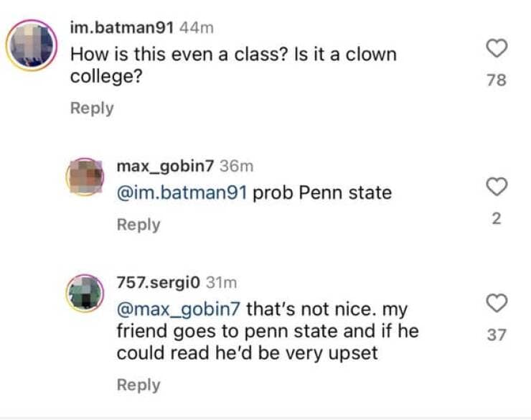
Task: View the 2 likes on max_gobin7's reply
Action: coord(497,218)
